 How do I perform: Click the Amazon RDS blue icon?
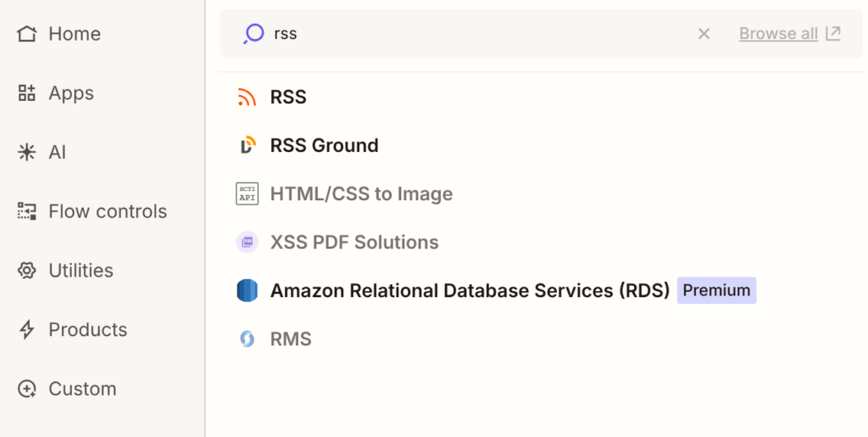pyautogui.click(x=247, y=290)
